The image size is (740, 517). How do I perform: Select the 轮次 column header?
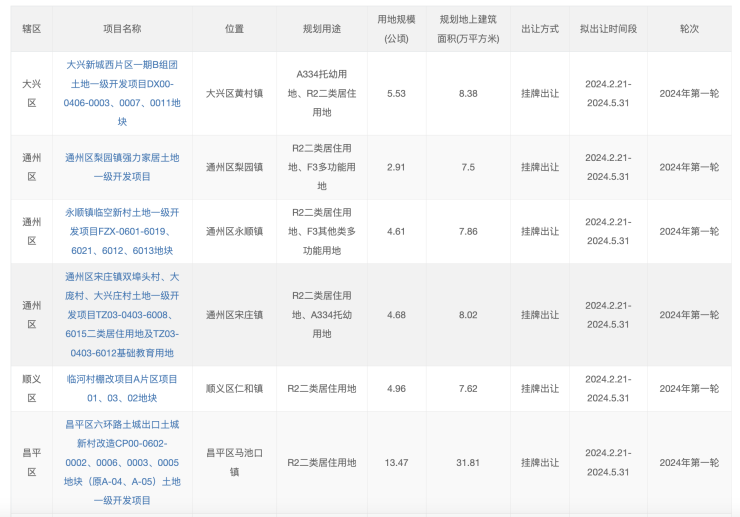(x=689, y=29)
